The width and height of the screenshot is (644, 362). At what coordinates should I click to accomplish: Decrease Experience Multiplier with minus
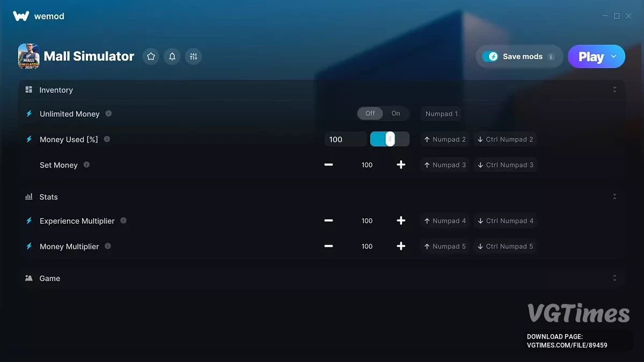coord(328,220)
